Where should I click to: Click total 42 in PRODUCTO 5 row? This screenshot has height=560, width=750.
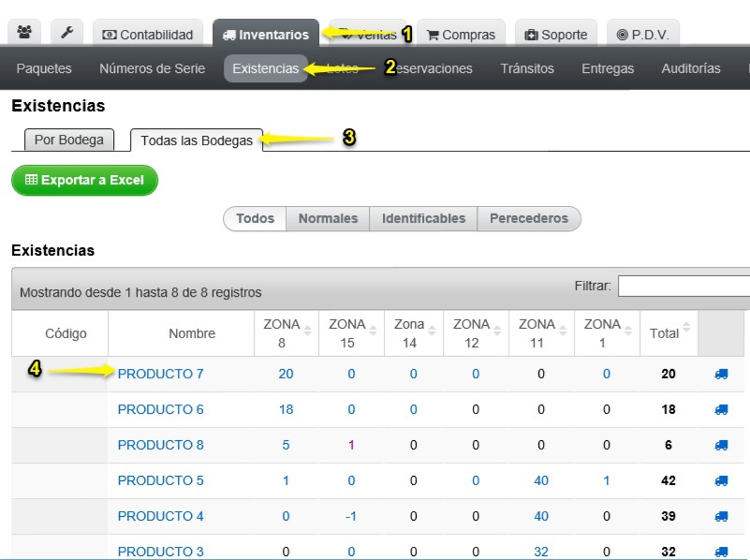click(669, 480)
